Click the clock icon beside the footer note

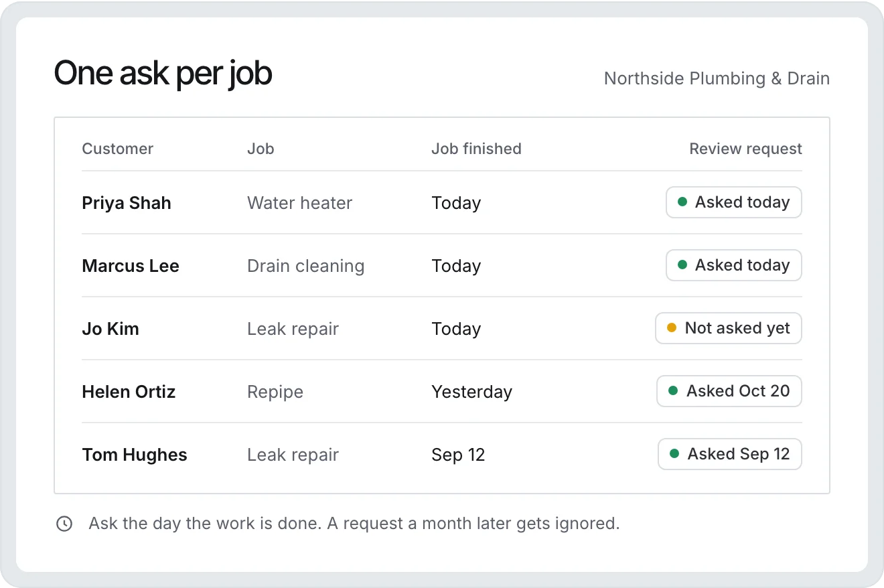[x=64, y=524]
